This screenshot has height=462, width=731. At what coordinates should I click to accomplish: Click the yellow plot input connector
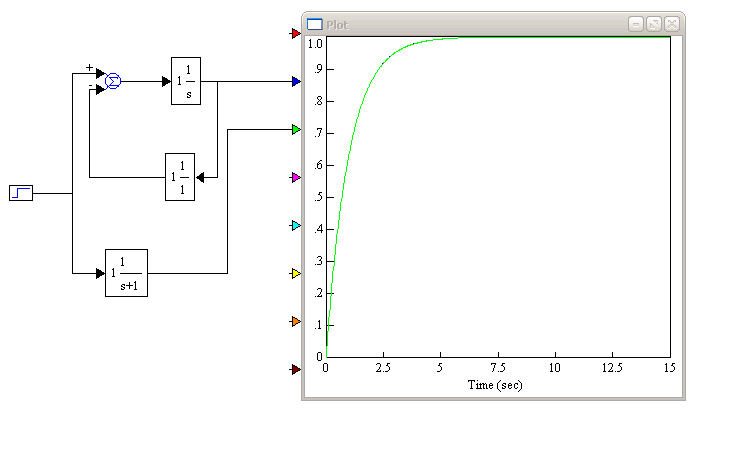(x=296, y=274)
